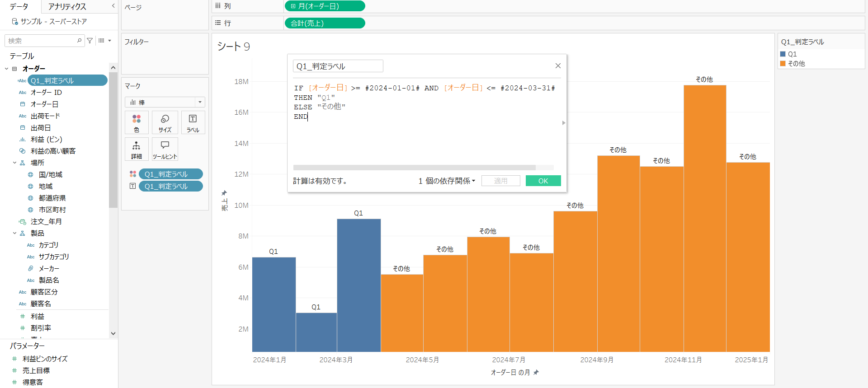The height and width of the screenshot is (388, 868).
Task: Select Q1_判定ラベル label pill in Marks card
Action: [170, 186]
